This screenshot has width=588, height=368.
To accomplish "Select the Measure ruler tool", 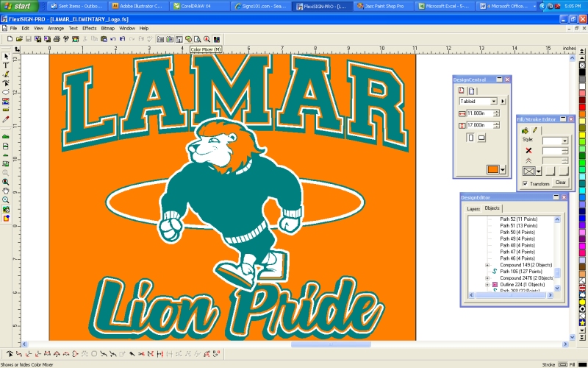I will pyautogui.click(x=6, y=110).
